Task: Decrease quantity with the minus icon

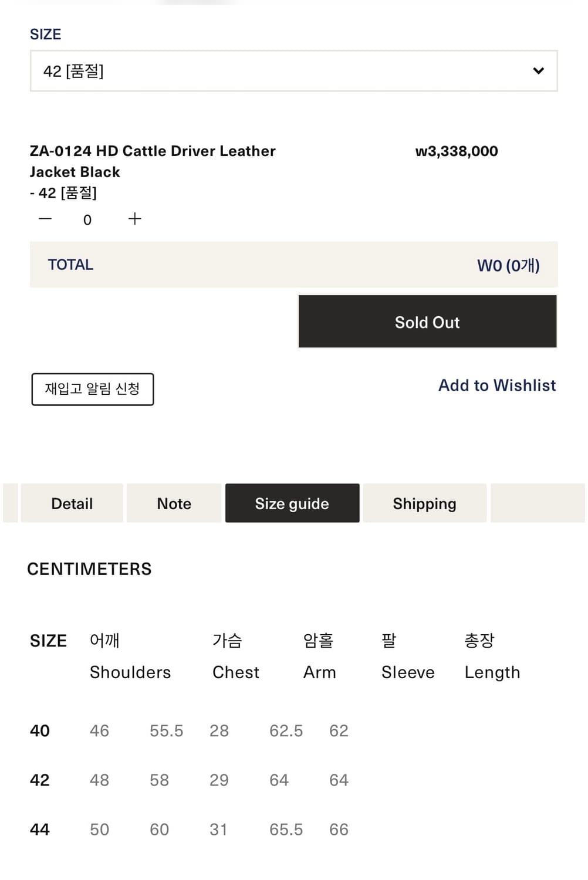Action: [x=45, y=219]
